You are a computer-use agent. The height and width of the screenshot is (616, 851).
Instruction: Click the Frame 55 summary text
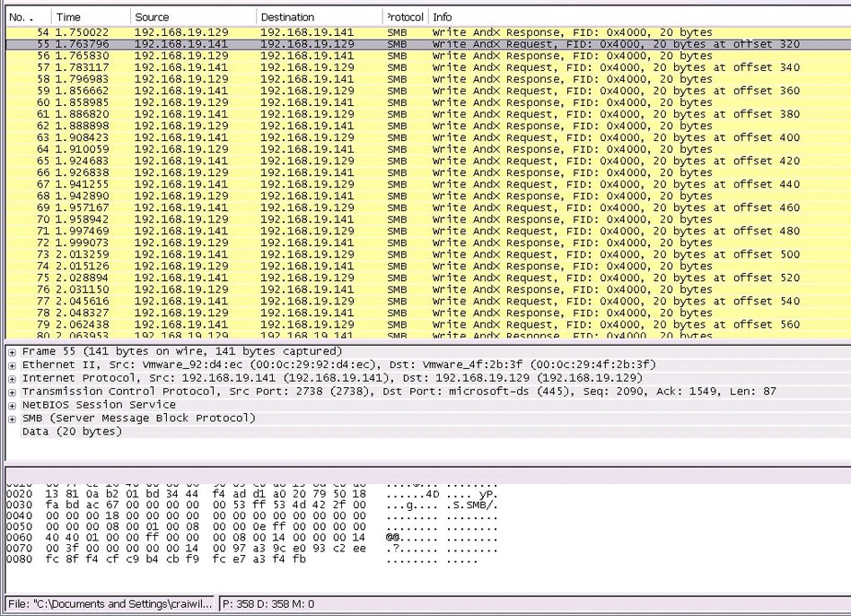tap(182, 351)
